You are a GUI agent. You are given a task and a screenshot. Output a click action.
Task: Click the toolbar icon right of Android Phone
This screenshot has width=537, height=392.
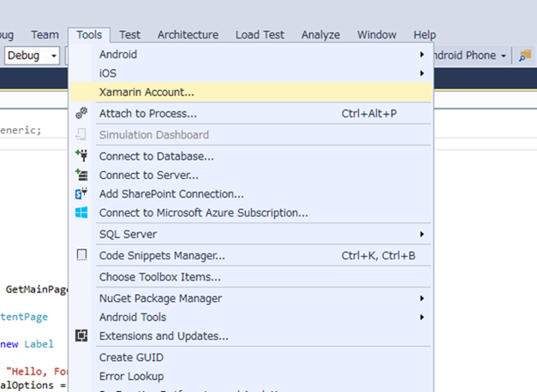[x=525, y=55]
